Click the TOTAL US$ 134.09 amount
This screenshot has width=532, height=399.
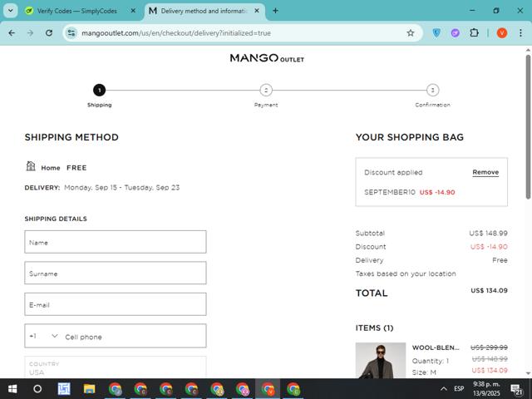click(489, 290)
